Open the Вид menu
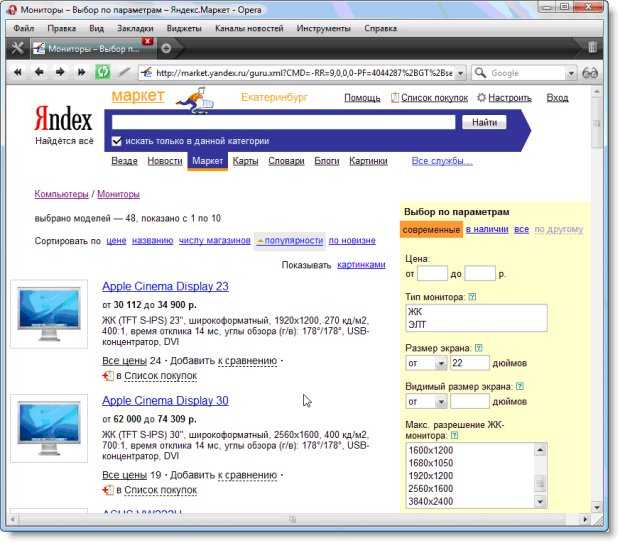The width and height of the screenshot is (620, 543). (96, 28)
